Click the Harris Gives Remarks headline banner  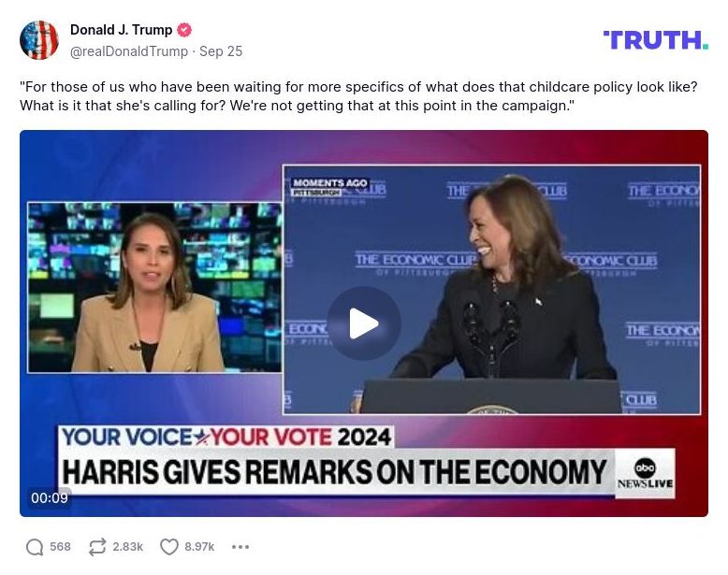[334, 472]
